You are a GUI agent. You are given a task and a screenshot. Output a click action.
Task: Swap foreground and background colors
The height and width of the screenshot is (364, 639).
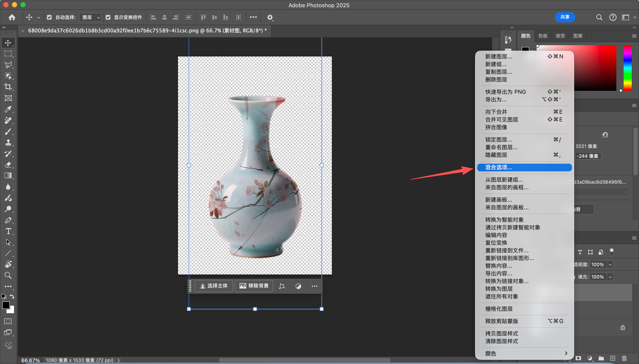[12, 296]
